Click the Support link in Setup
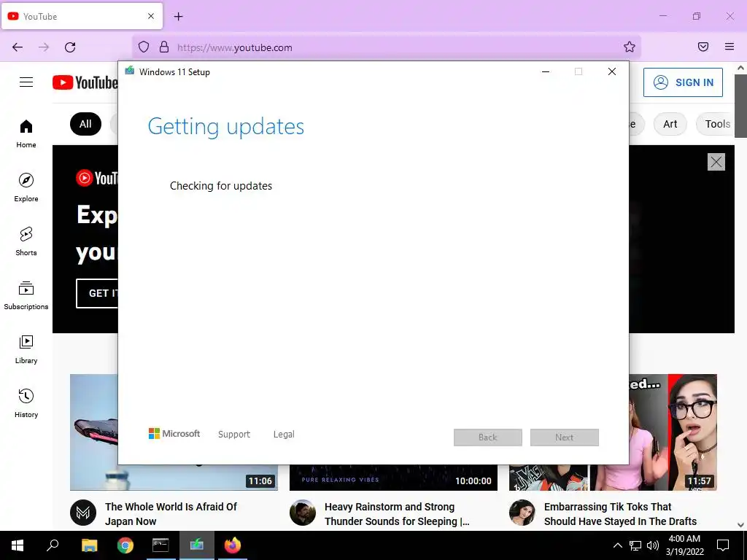The height and width of the screenshot is (560, 747). 234,435
